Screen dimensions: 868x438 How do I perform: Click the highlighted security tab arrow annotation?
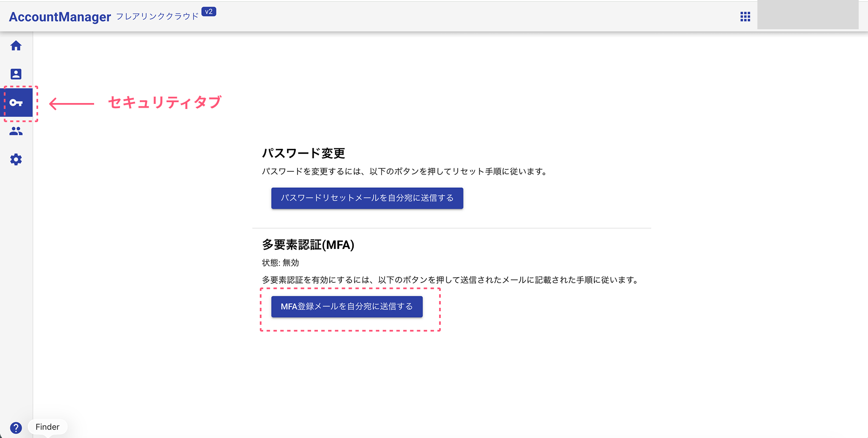click(72, 102)
